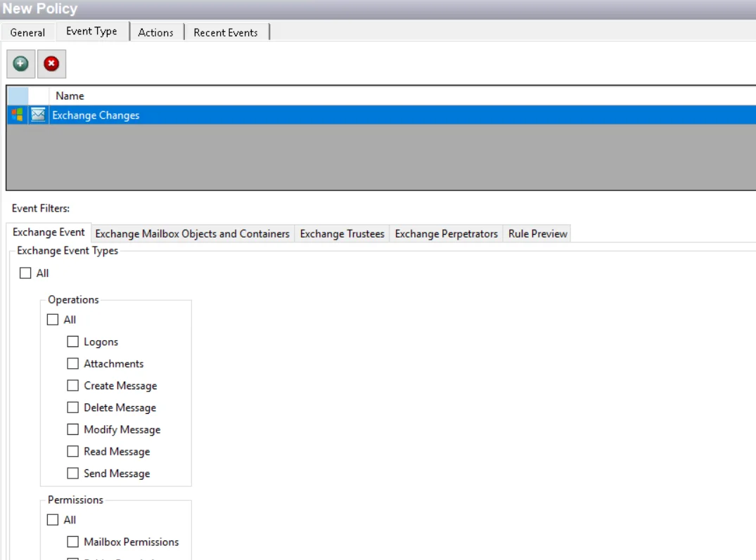This screenshot has height=560, width=756.
Task: Enable the Attachments checkbox
Action: [73, 363]
